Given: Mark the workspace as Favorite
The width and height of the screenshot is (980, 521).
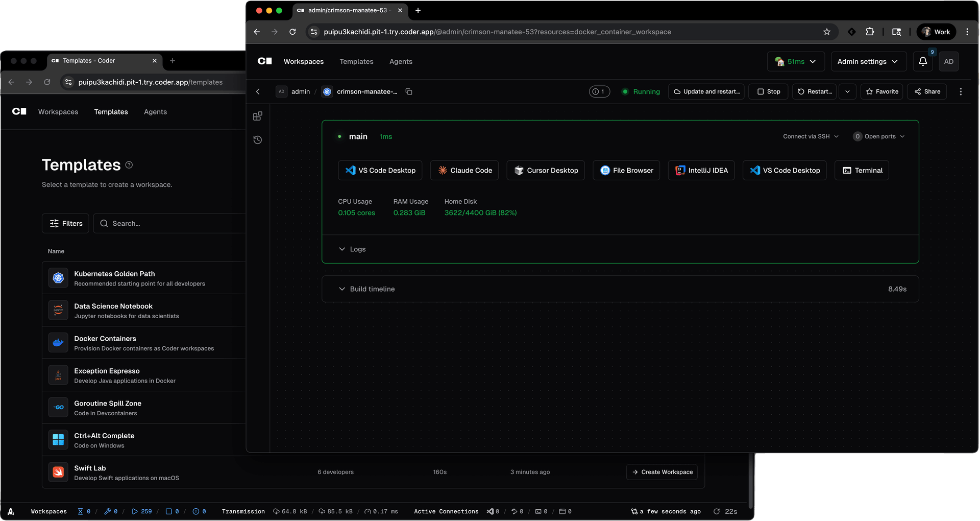Looking at the screenshot, I should click(882, 91).
